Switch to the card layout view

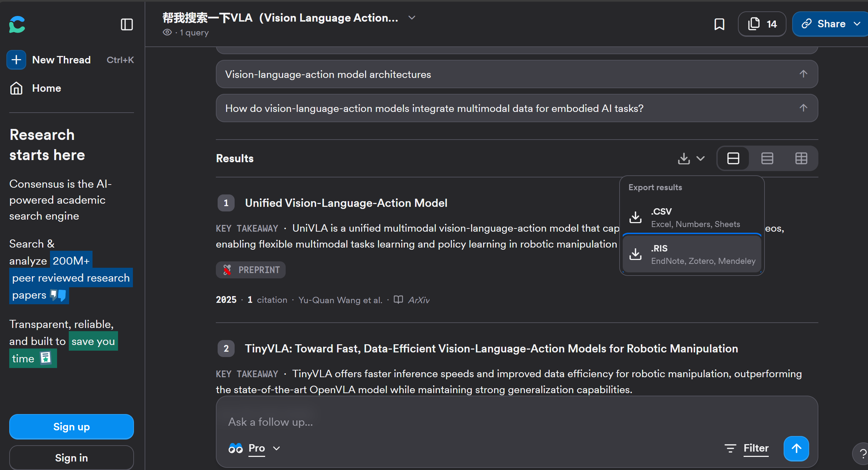tap(733, 158)
